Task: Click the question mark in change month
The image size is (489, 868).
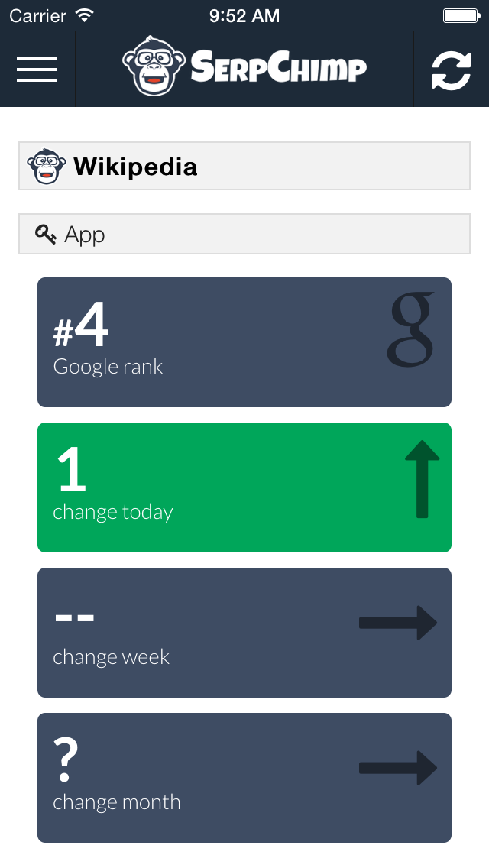Action: (x=66, y=759)
